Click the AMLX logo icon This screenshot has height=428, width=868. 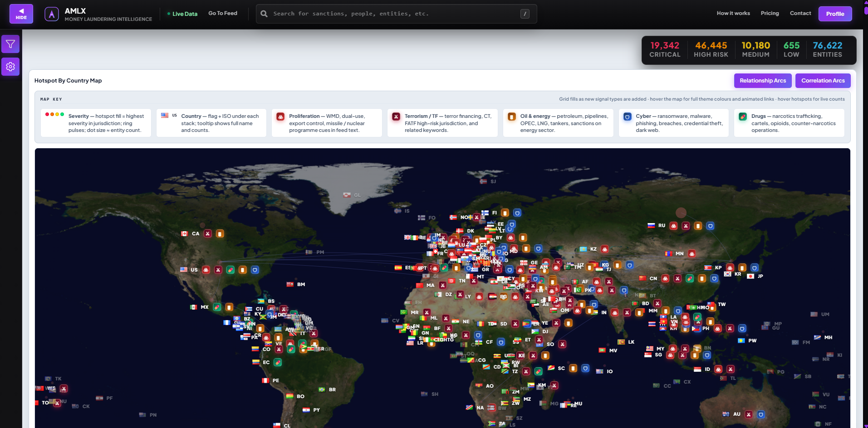52,14
